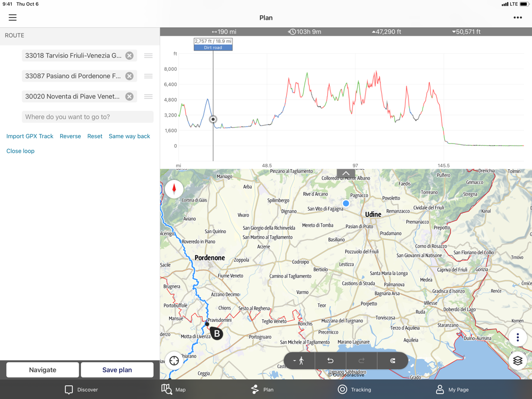
Task: Switch to the Discover tab
Action: [x=81, y=389]
